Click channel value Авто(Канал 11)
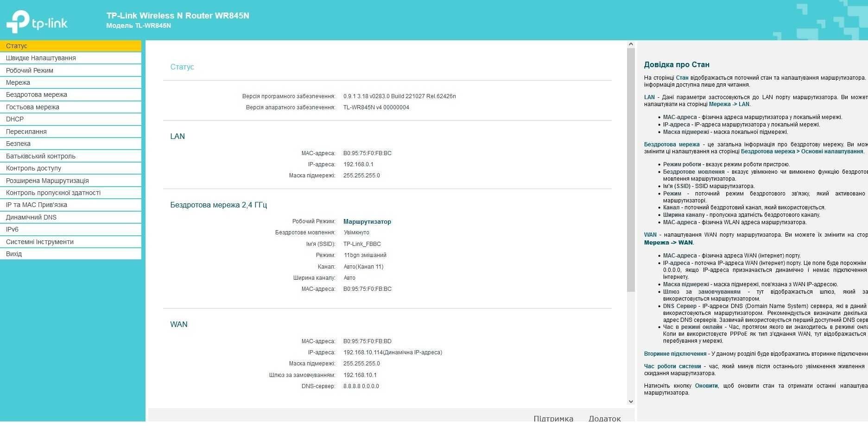Image resolution: width=868 pixels, height=446 pixels. tap(363, 267)
